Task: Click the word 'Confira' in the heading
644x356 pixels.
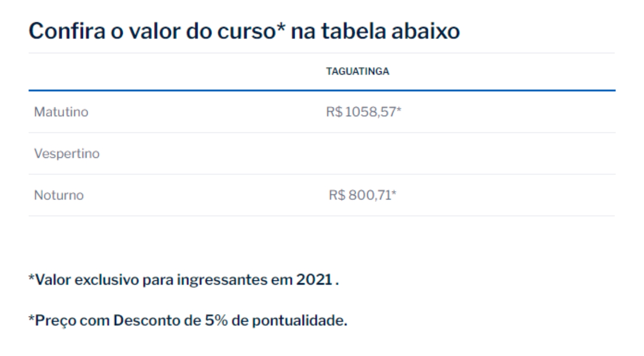Action: [67, 31]
